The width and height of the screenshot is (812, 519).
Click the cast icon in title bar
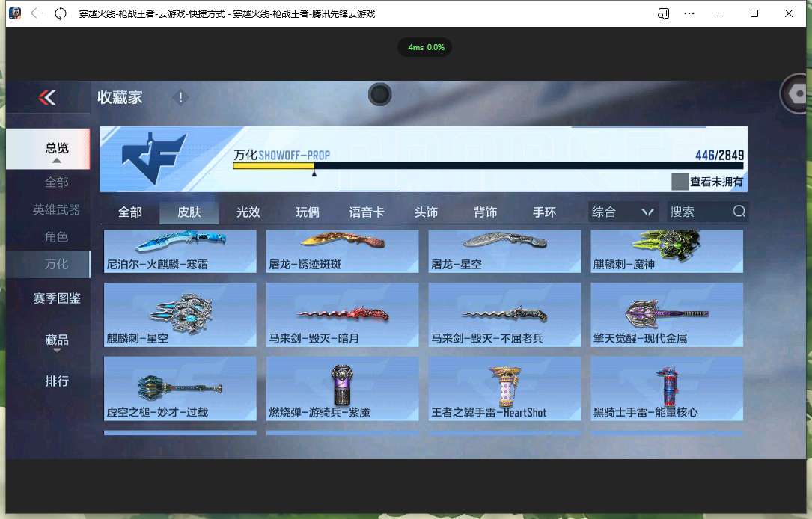[663, 13]
